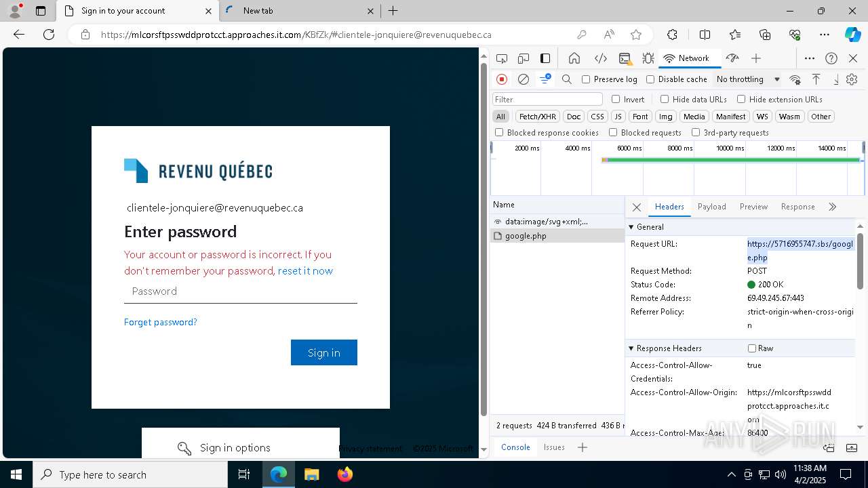Open the Inspect element picker tool
This screenshot has height=488, width=868.
tap(501, 58)
